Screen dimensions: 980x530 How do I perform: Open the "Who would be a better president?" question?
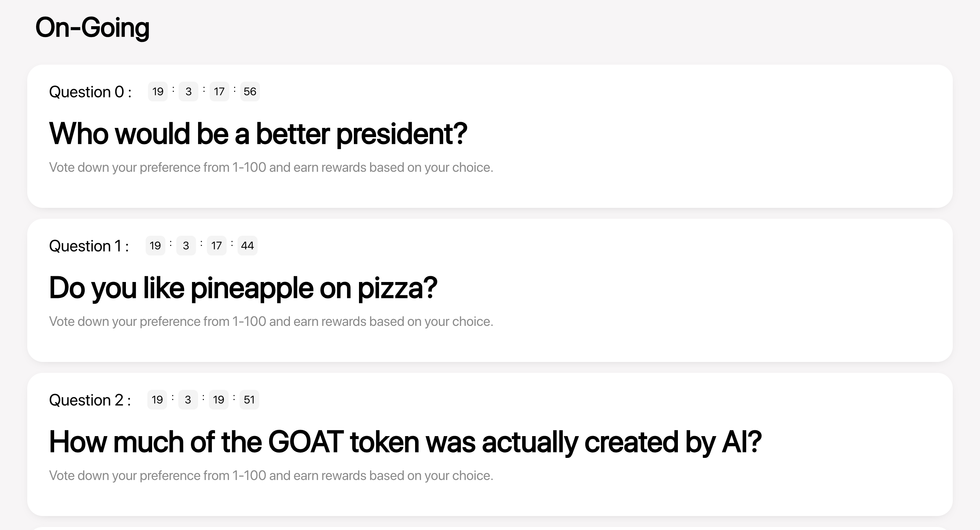point(258,134)
